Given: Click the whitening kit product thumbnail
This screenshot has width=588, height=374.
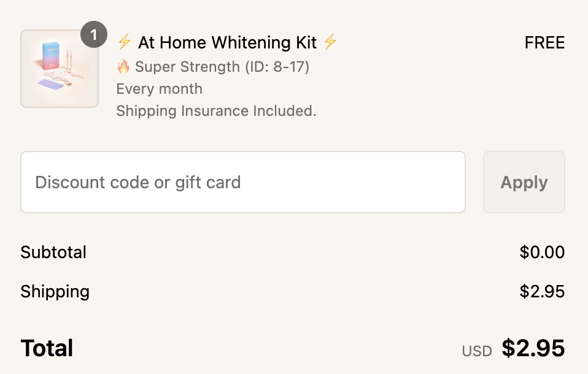Looking at the screenshot, I should click(60, 69).
